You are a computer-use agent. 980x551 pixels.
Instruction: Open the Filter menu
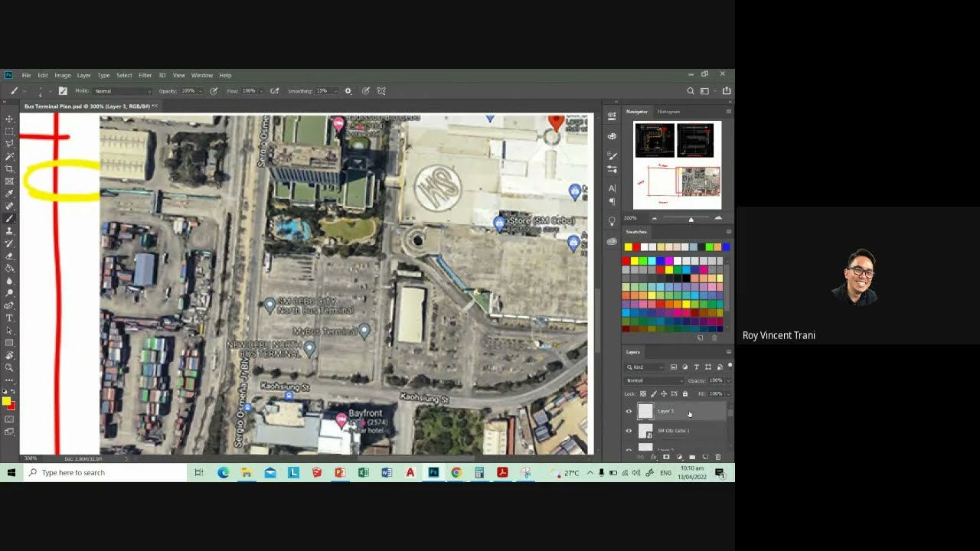click(x=145, y=75)
